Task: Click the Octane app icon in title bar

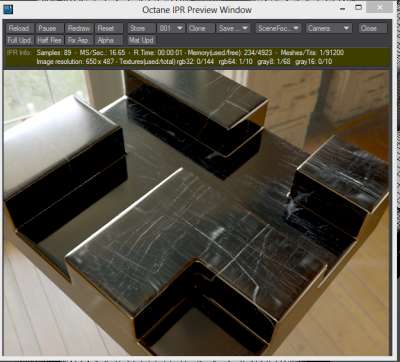Action: pos(8,9)
